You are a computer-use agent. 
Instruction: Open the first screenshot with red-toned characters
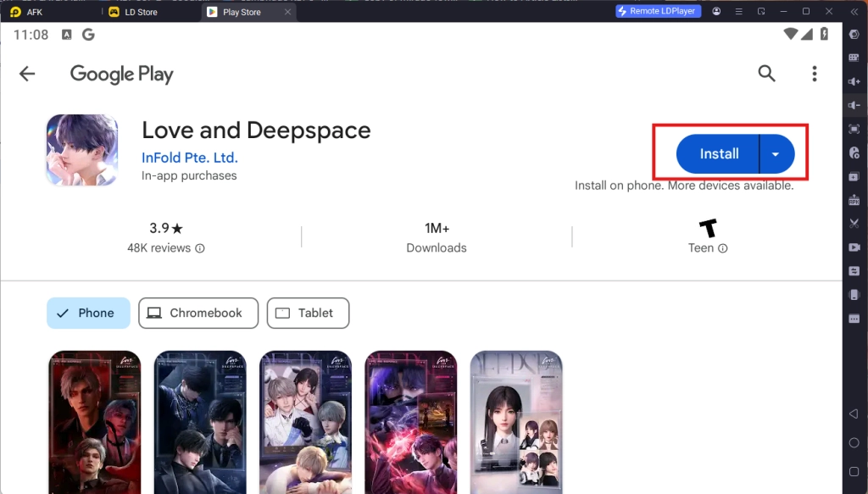coord(95,422)
